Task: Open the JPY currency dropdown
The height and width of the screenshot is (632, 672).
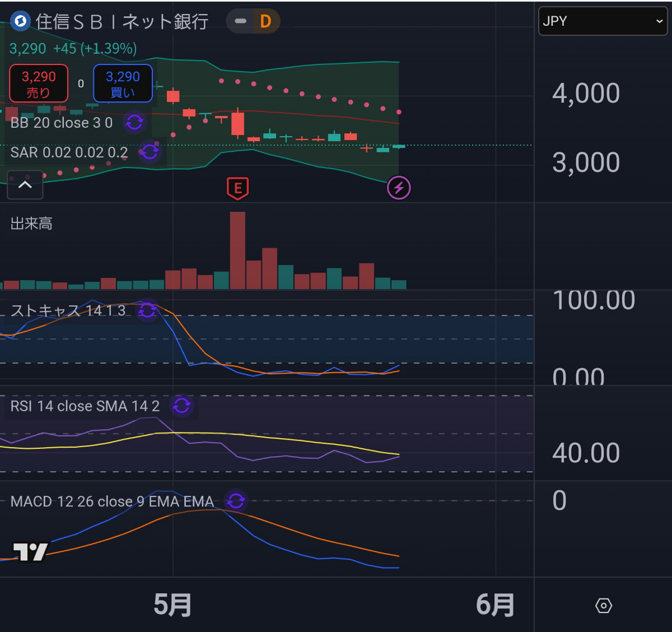Action: (603, 21)
